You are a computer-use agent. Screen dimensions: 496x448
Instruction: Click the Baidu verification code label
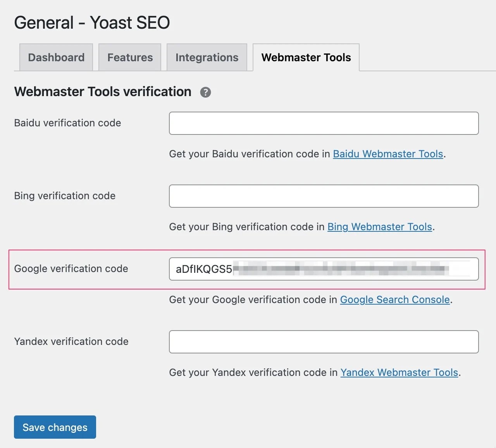[67, 123]
